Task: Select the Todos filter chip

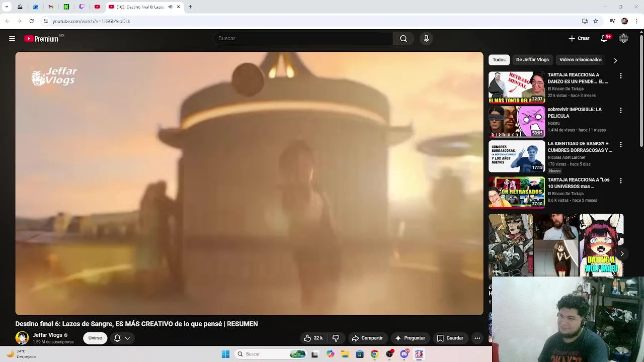Action: 499,60
